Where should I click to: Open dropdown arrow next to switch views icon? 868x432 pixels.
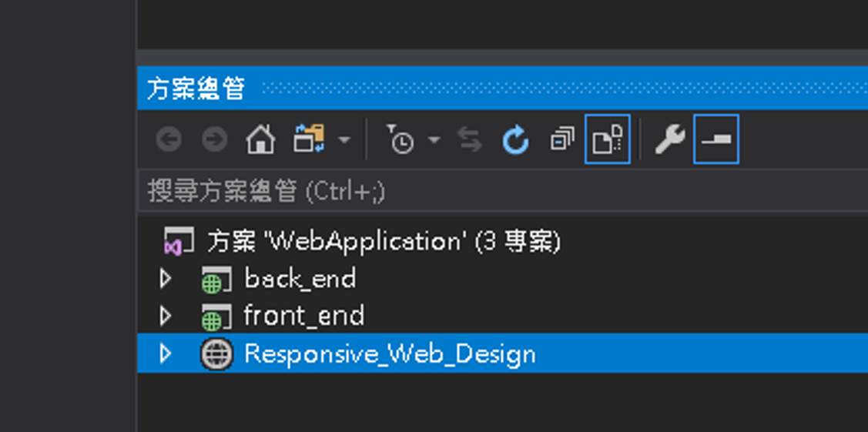[344, 140]
